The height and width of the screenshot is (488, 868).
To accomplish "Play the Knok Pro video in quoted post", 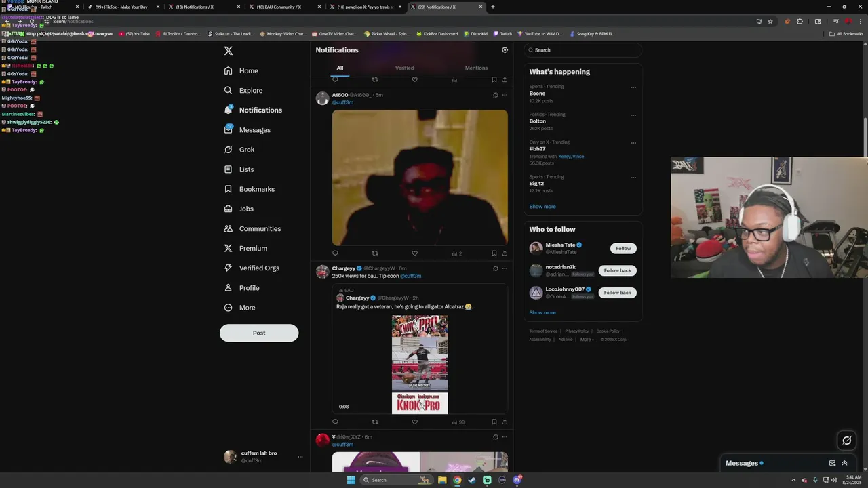I will click(x=420, y=365).
